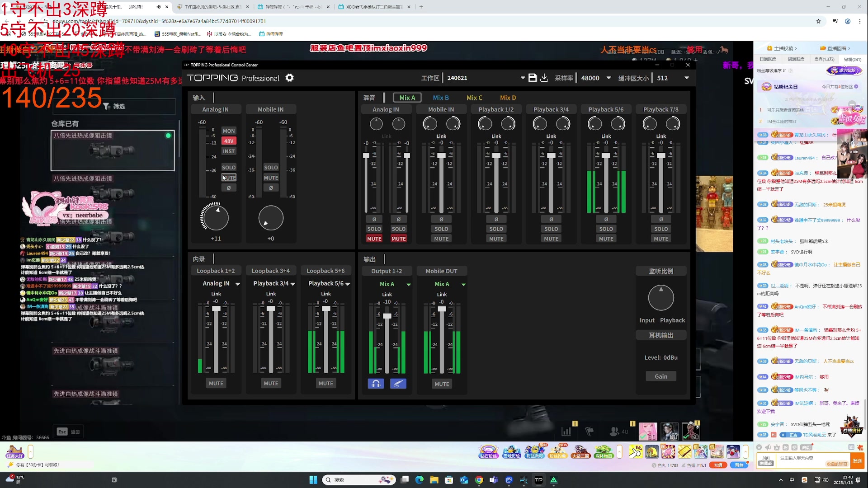This screenshot has width=868, height=488.
Task: Mute the Mobile OUT output
Action: tap(442, 384)
